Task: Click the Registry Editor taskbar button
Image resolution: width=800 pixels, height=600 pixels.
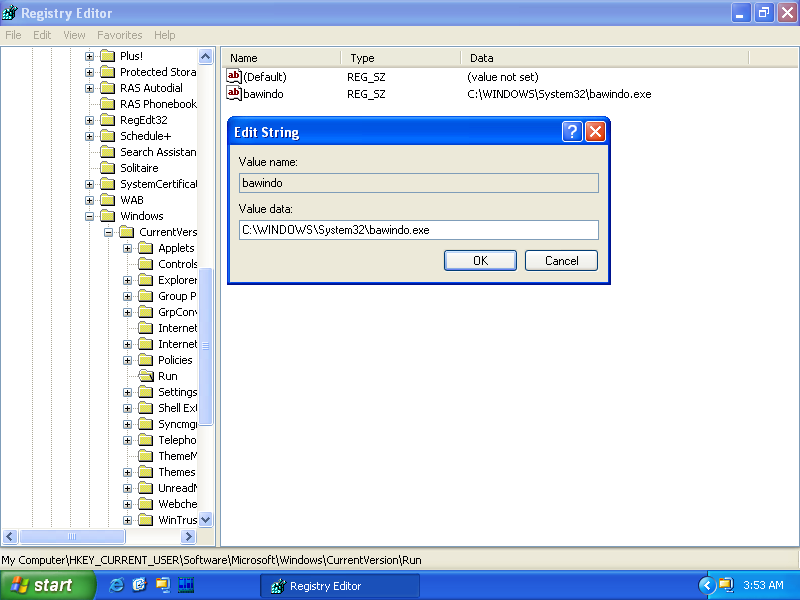Action: [340, 586]
